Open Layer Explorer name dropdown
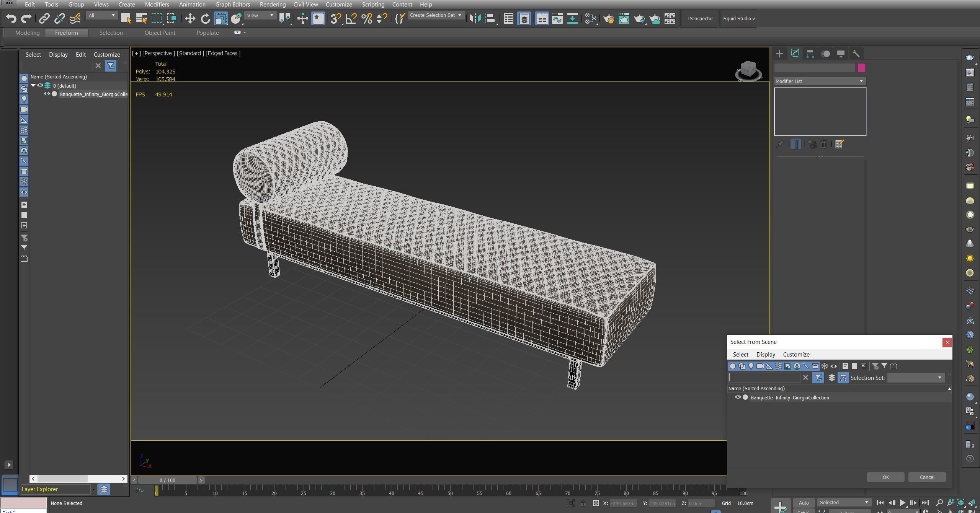The image size is (980, 513). (93, 489)
